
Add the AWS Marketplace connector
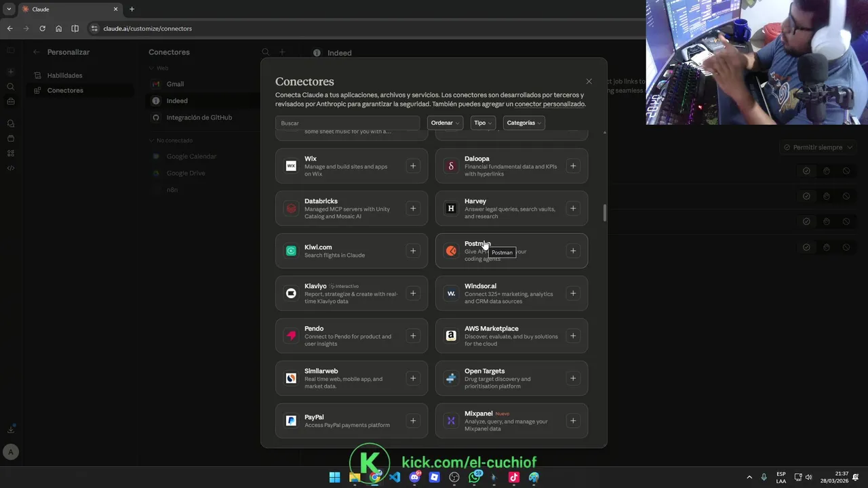click(x=573, y=336)
